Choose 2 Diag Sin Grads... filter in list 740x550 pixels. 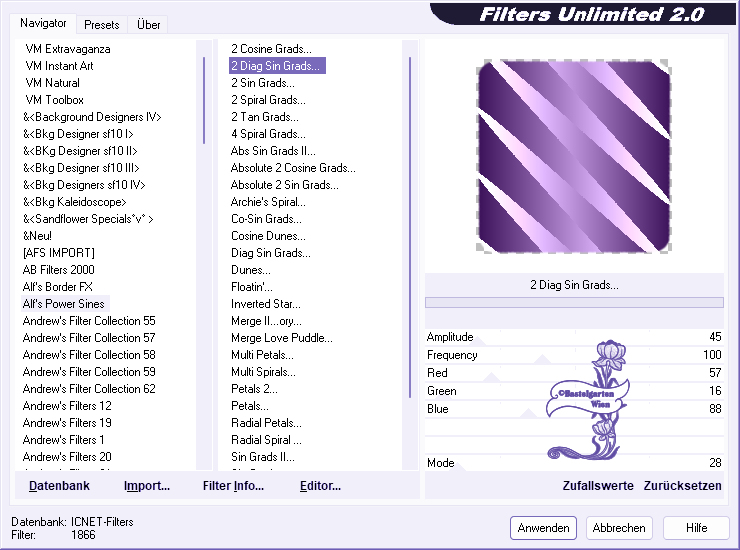(x=277, y=66)
